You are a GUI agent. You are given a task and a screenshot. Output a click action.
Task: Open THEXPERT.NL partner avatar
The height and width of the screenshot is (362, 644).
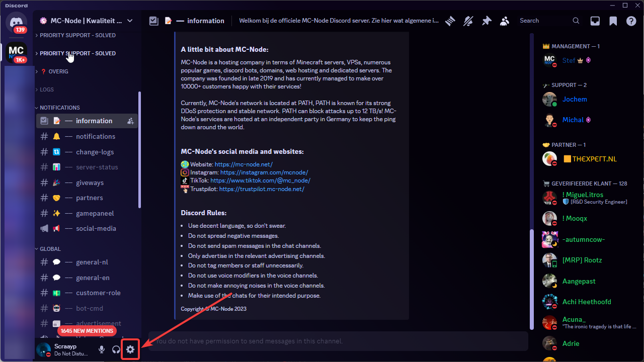point(549,159)
